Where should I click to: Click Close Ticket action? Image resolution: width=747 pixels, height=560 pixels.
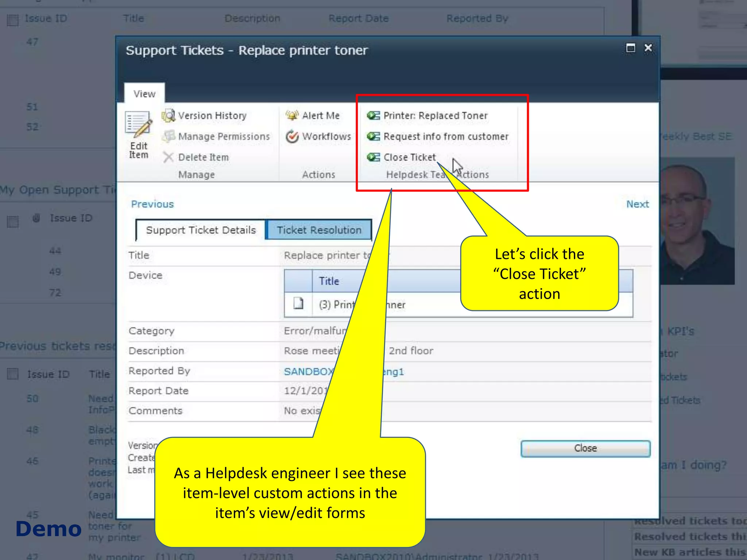click(x=410, y=157)
